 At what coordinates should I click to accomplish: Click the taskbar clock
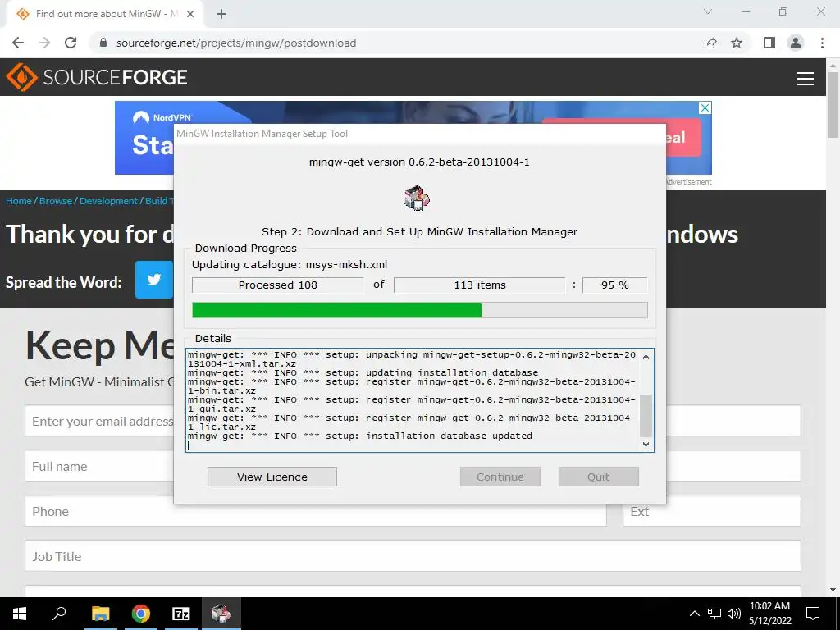click(x=769, y=614)
